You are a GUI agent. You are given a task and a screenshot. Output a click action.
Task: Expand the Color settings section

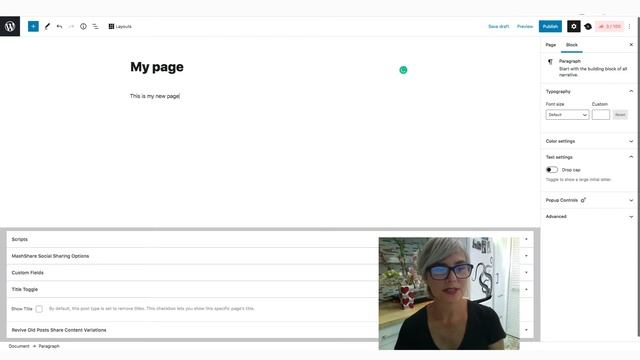point(589,141)
